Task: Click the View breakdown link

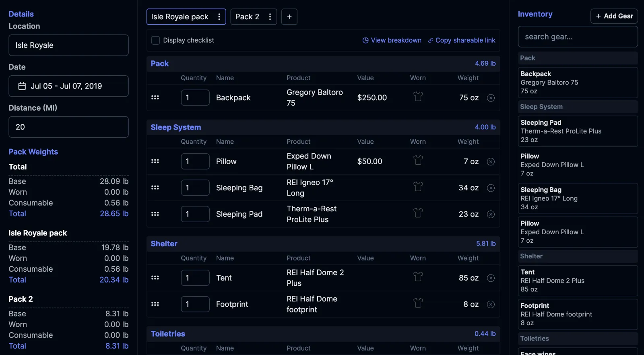Action: click(392, 40)
